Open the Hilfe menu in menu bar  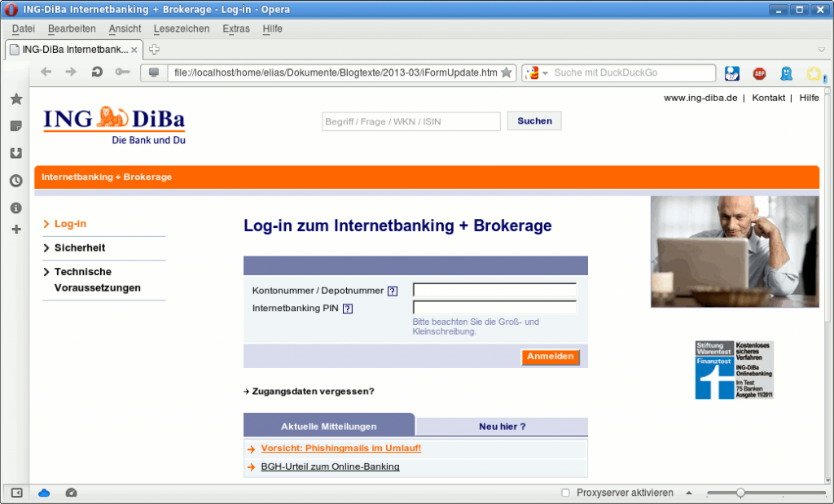tap(272, 28)
